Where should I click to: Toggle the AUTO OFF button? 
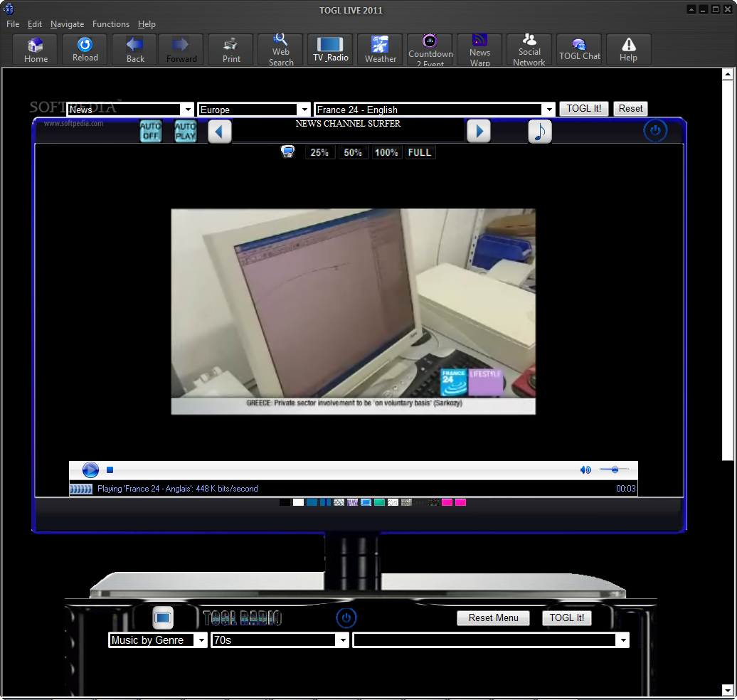(150, 131)
